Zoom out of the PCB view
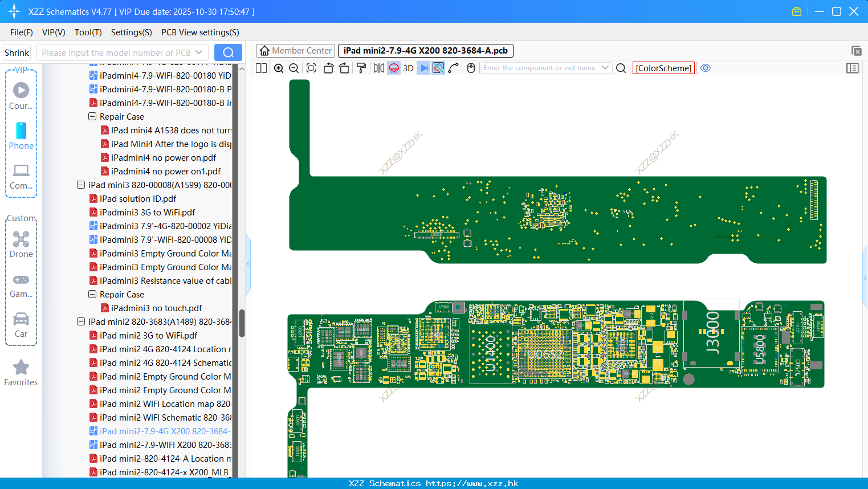This screenshot has width=868, height=489. (294, 68)
